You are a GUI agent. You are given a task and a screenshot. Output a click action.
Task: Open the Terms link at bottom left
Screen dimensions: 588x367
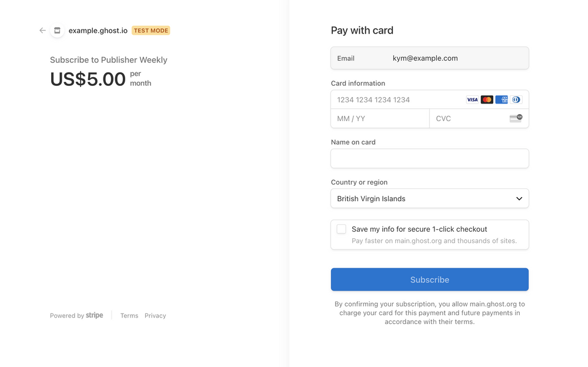(x=129, y=315)
